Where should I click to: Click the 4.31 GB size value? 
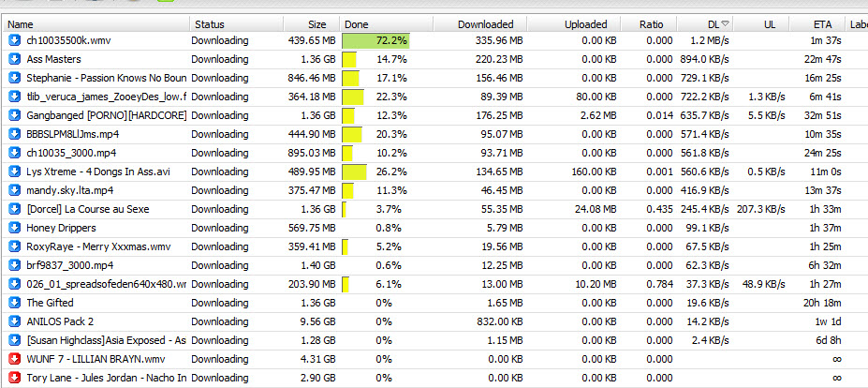(317, 359)
